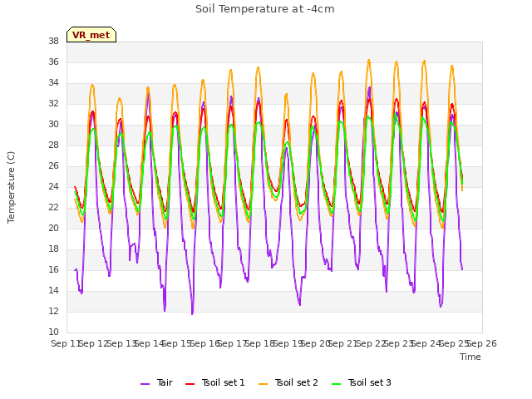Click the purple Tair legend swatch
532x399 pixels.
(145, 384)
